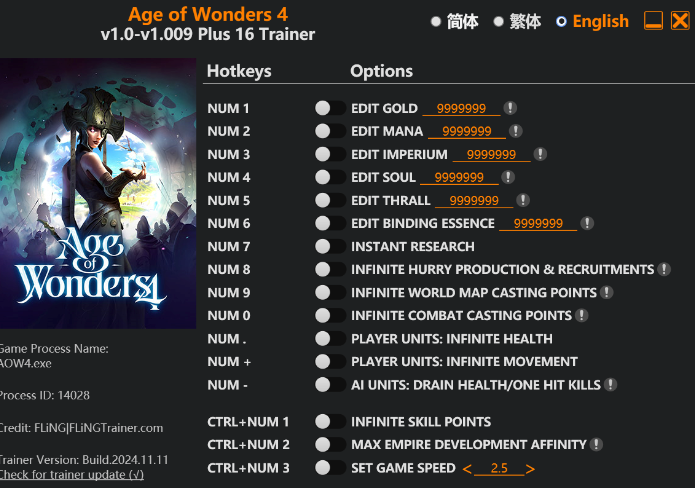695x488 pixels.
Task: Toggle Infinite Hurry Production & Recruitments
Action: [330, 269]
